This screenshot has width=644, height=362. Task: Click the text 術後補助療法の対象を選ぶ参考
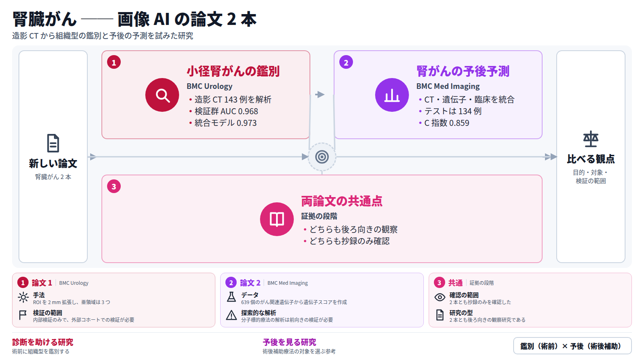coord(299,351)
